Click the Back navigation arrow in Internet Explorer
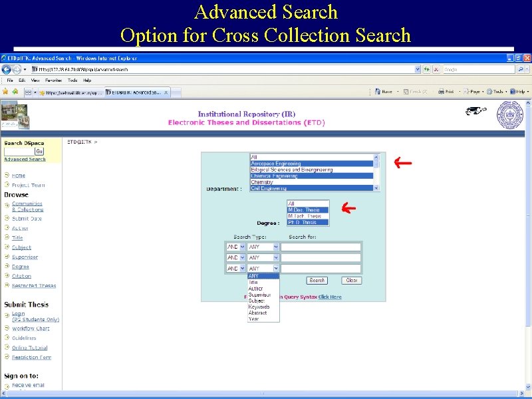The image size is (532, 399). tap(5, 69)
